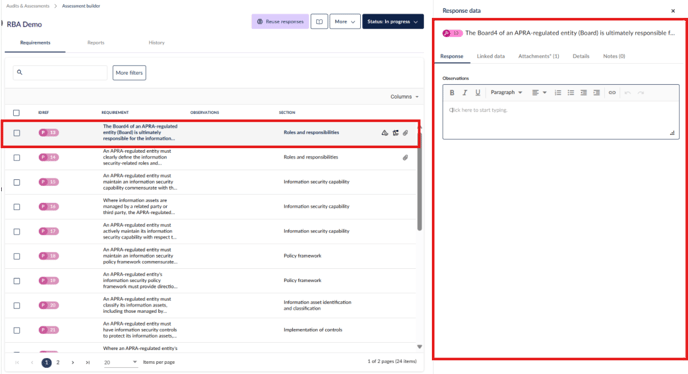The height and width of the screenshot is (374, 688).
Task: Toggle italic formatting in Observations editor
Action: pyautogui.click(x=465, y=93)
